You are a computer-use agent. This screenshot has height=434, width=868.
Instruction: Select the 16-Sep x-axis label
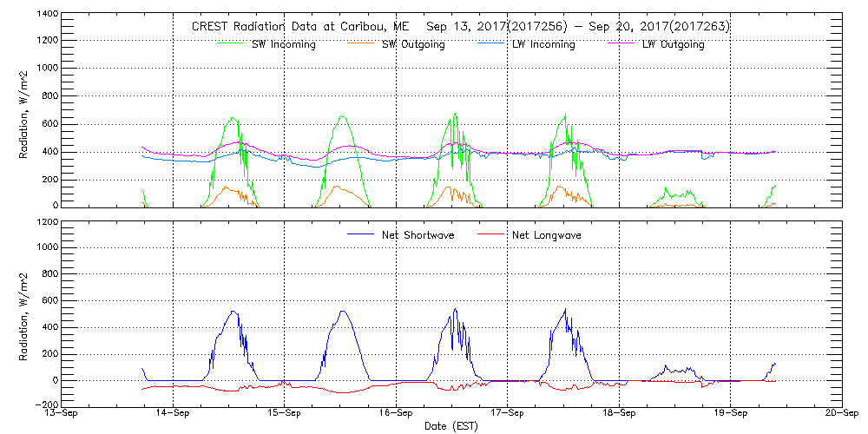396,414
